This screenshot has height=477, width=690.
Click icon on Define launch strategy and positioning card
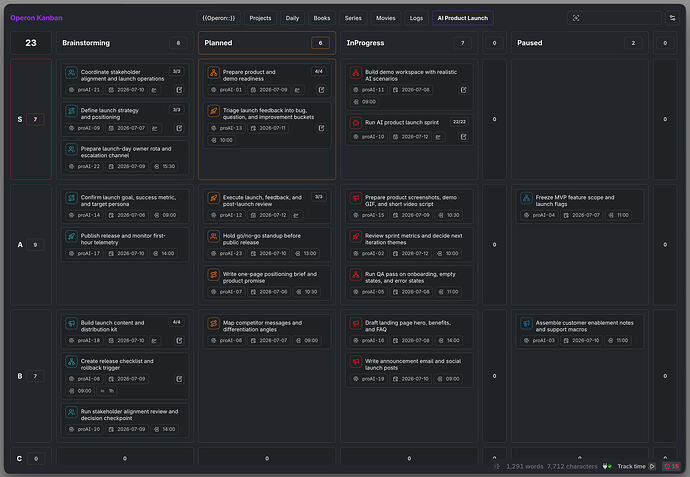[x=71, y=111]
